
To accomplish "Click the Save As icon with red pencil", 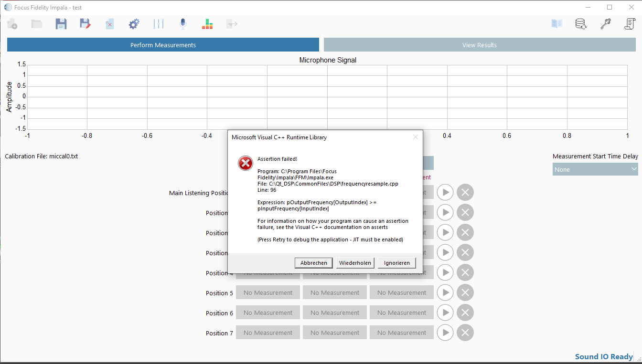I will (85, 24).
